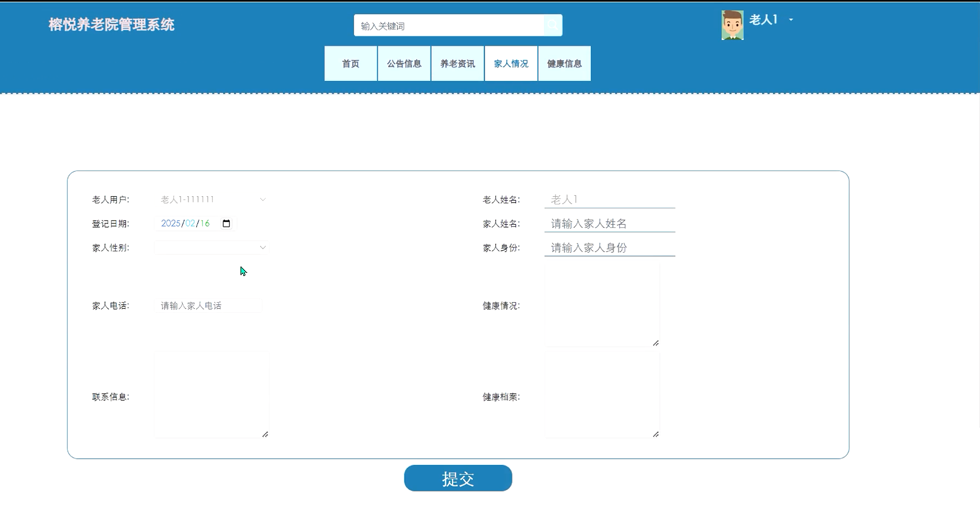
Task: Click the search magnifier icon
Action: click(553, 26)
